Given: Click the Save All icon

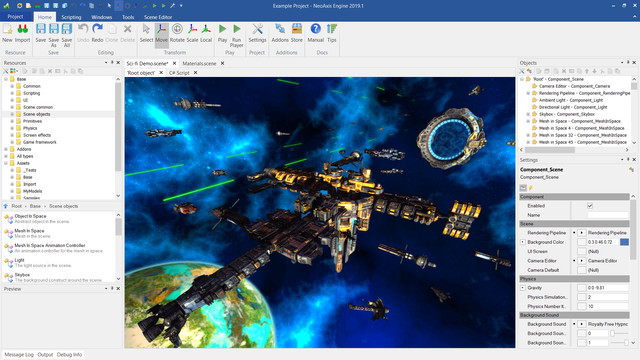Looking at the screenshot, I should pos(67,35).
